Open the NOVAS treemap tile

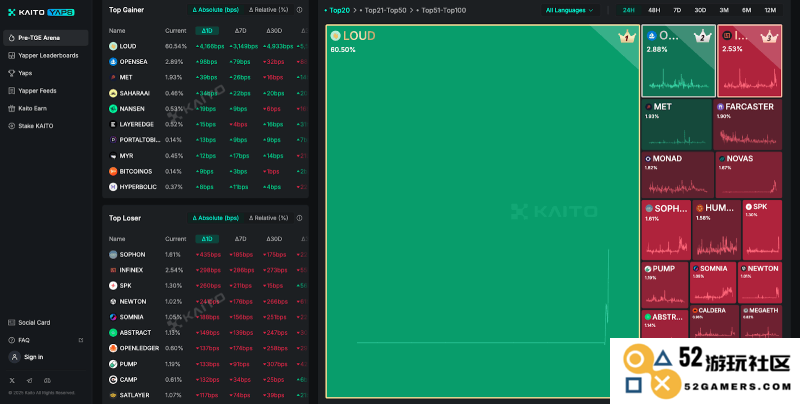pyautogui.click(x=748, y=174)
